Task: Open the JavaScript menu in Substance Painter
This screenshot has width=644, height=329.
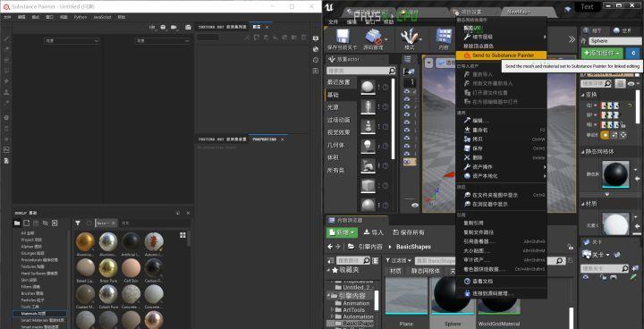Action: 102,17
